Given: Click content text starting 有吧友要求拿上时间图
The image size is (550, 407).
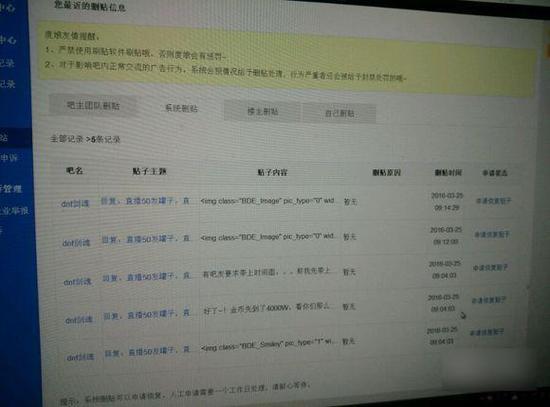Looking at the screenshot, I should point(267,272).
